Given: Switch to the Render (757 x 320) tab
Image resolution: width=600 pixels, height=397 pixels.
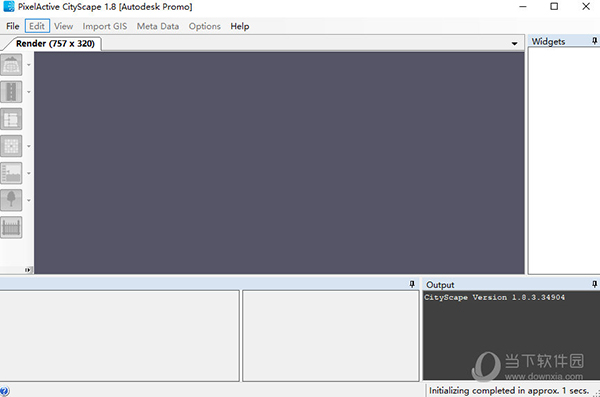Looking at the screenshot, I should click(55, 43).
